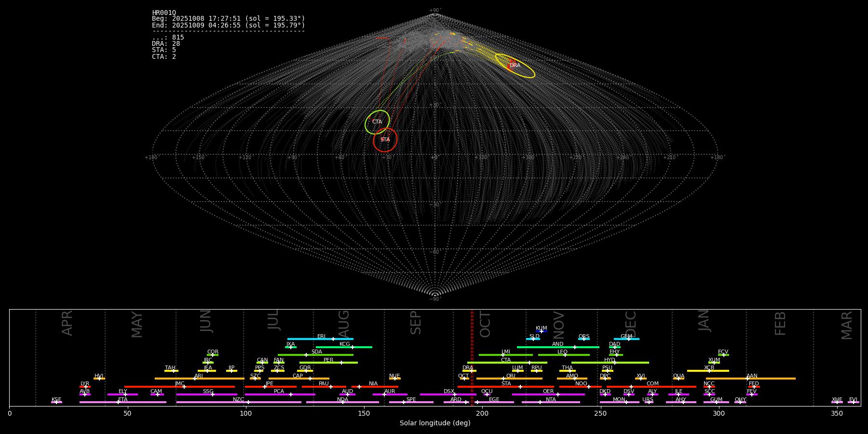Select the green CTA radiant circle on sky map
Viewport: 868px width, 434px height.
click(377, 122)
